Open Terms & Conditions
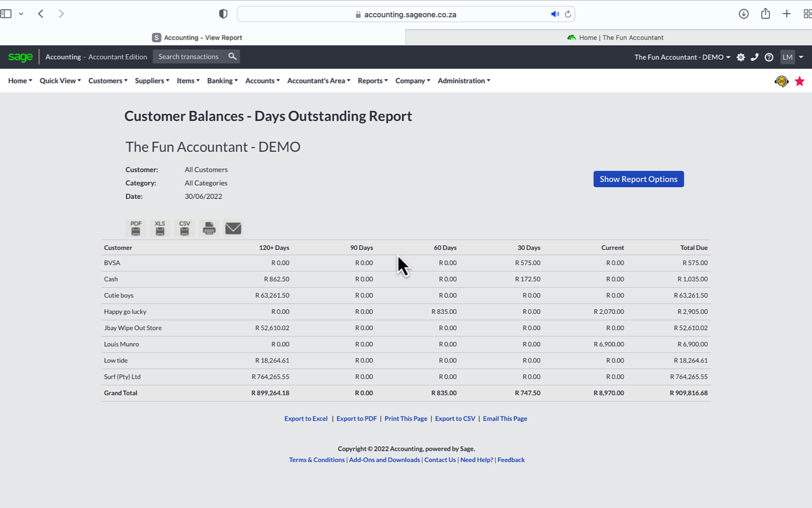The height and width of the screenshot is (508, 812). tap(317, 459)
